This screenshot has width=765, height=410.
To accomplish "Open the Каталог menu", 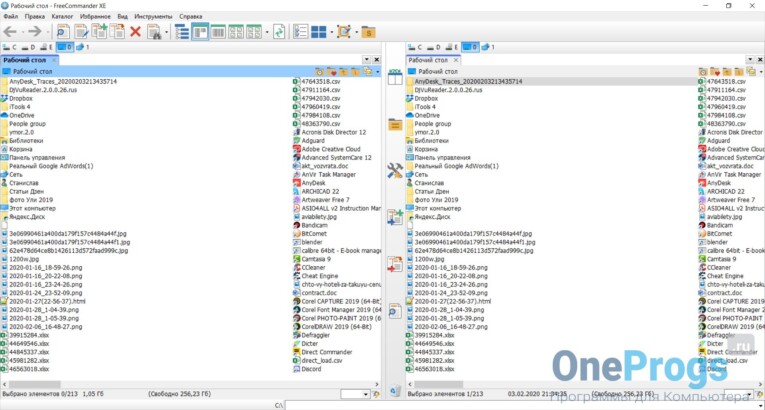I will 62,17.
